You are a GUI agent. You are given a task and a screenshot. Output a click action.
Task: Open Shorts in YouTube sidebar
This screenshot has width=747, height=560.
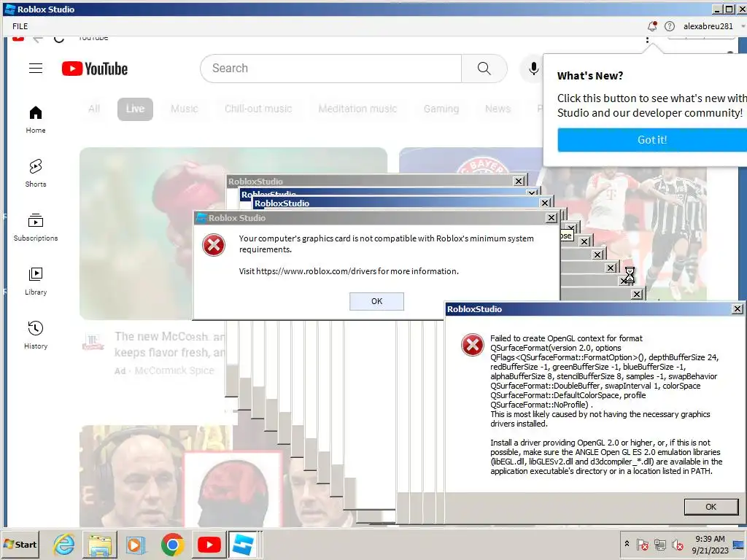pyautogui.click(x=36, y=173)
